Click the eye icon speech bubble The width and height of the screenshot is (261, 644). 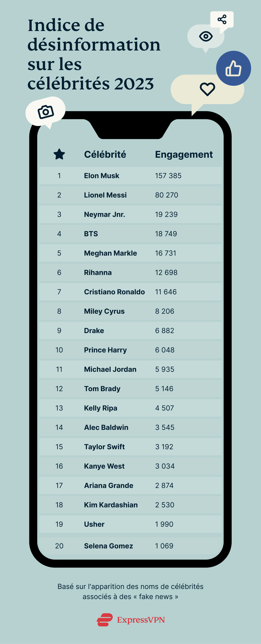pos(206,36)
